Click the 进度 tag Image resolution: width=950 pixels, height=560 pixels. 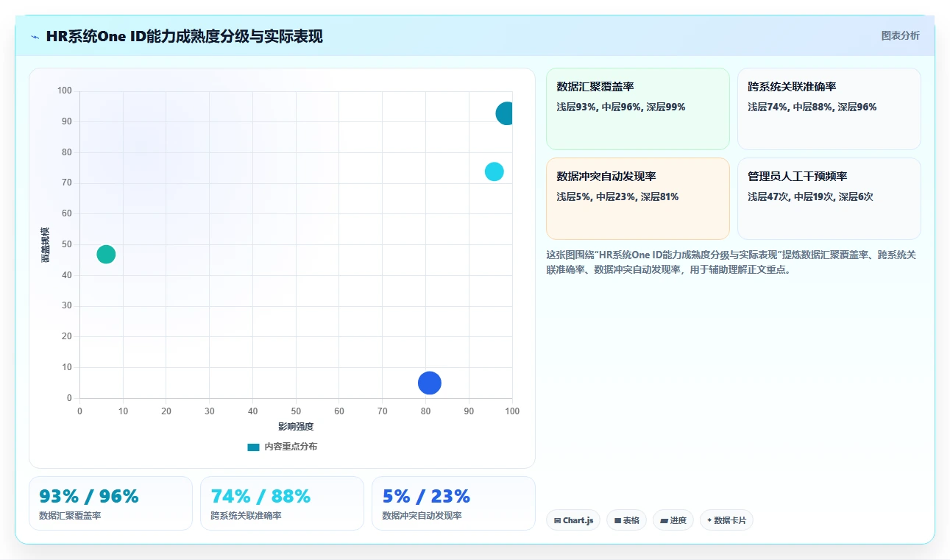point(673,520)
